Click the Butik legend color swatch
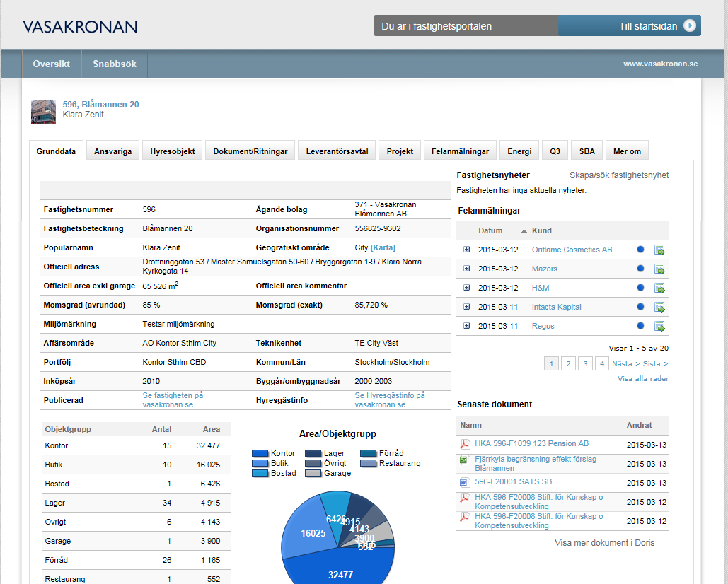 (x=260, y=463)
